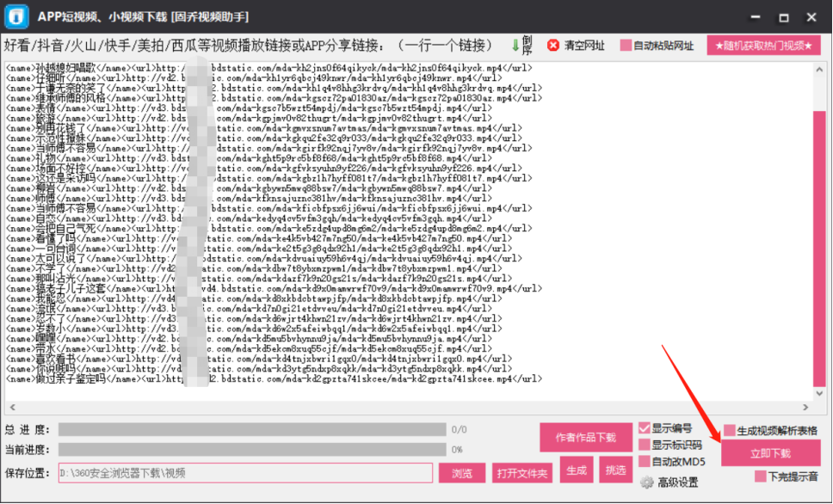Click the line containing 别再花钱了
This screenshot has width=833, height=504.
264,128
